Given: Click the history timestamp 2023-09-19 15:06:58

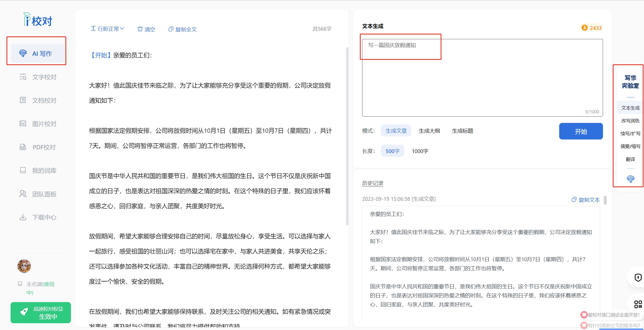Looking at the screenshot, I should coord(386,199).
